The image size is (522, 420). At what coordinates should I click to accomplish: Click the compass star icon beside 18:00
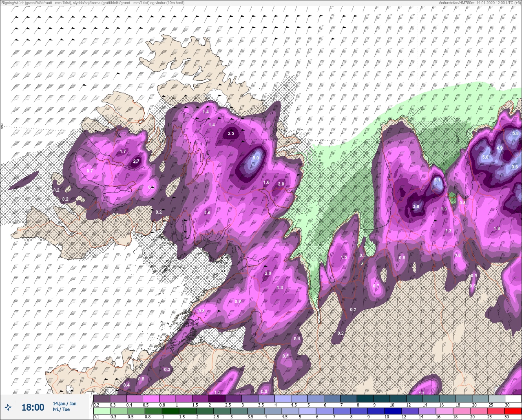8,407
